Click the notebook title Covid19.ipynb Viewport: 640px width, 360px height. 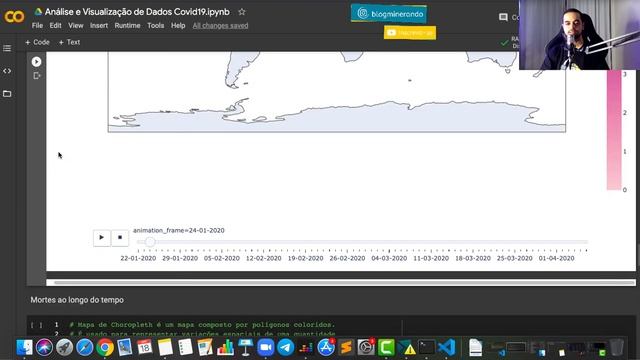point(137,12)
